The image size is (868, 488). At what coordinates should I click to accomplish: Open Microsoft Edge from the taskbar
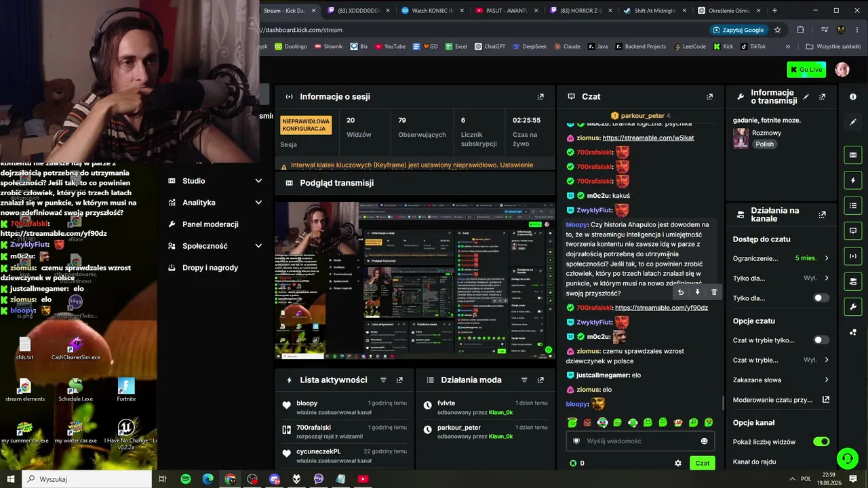point(208,479)
